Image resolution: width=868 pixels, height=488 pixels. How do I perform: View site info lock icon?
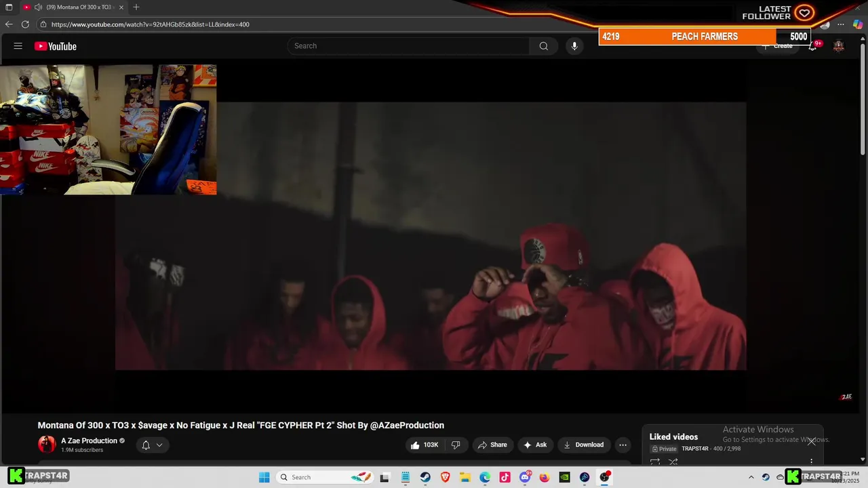[x=43, y=24]
